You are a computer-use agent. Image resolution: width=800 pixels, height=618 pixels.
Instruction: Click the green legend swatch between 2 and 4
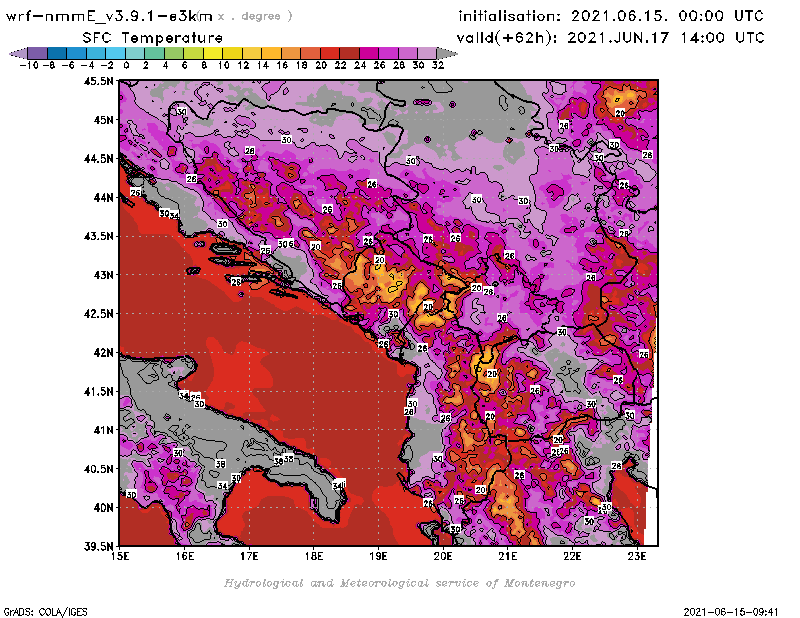154,53
